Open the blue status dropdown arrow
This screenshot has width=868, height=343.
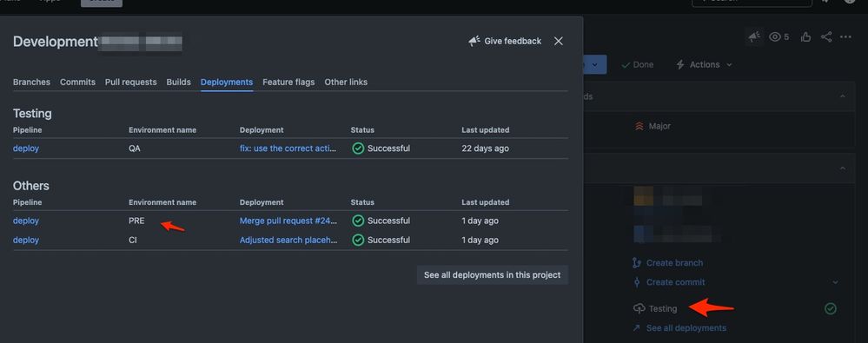[594, 65]
